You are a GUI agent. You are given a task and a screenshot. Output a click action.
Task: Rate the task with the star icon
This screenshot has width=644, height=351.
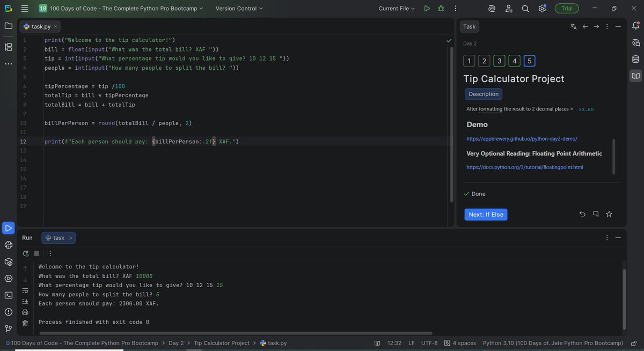pyautogui.click(x=609, y=214)
